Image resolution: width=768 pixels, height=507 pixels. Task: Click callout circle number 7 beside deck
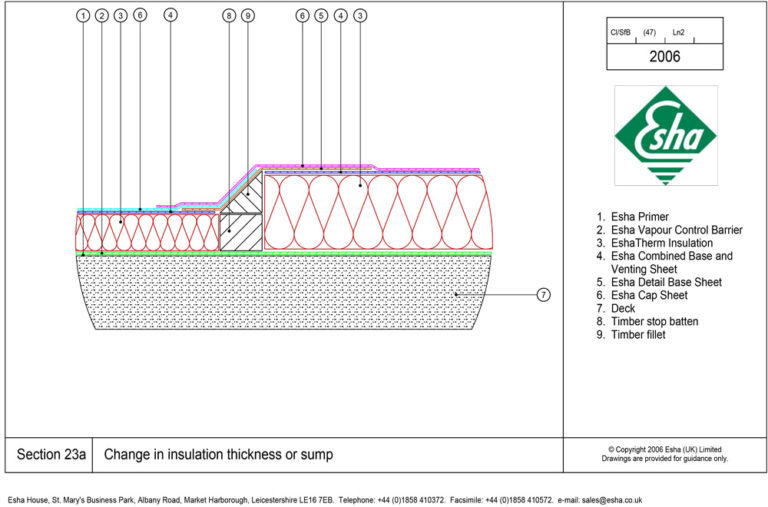click(x=543, y=294)
